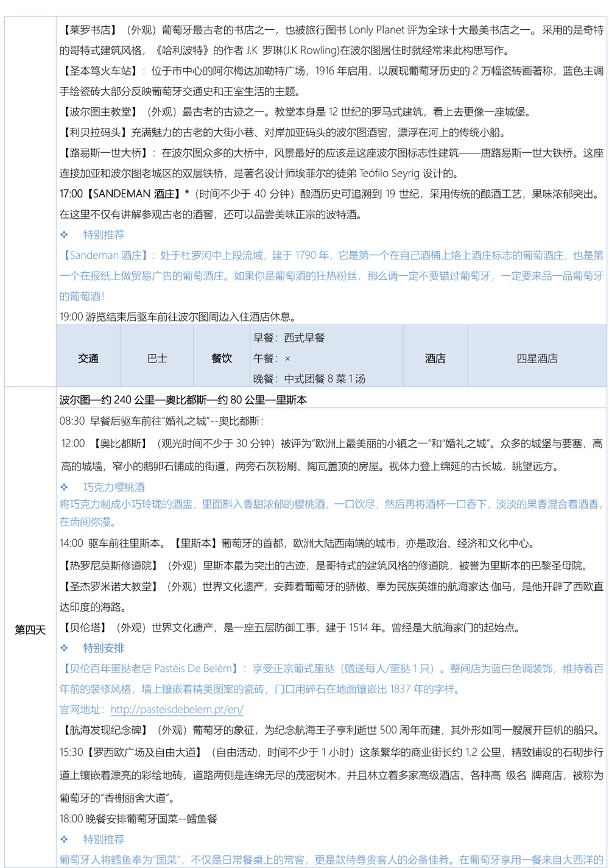
Task: Click the 早餐：西式早餐 line
Action: [289, 338]
